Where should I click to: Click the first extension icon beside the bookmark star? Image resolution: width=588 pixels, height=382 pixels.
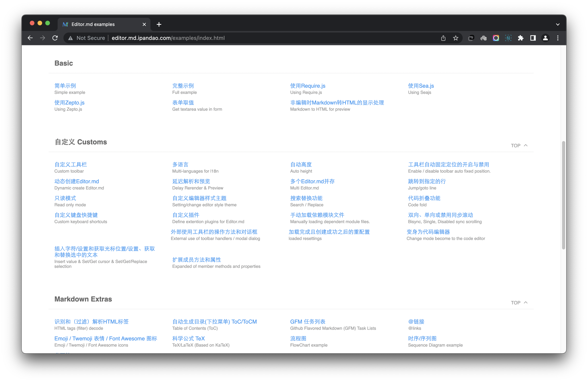[x=471, y=38]
